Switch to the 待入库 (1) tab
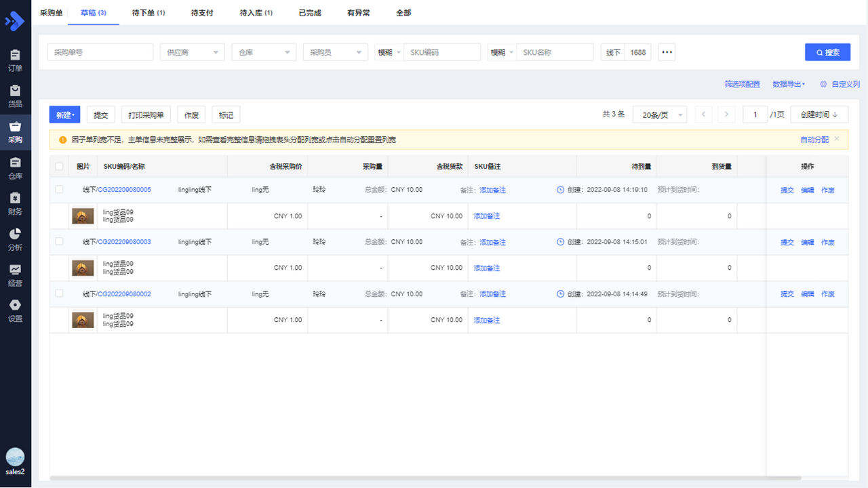Screen dimensions: 868x488 [256, 13]
